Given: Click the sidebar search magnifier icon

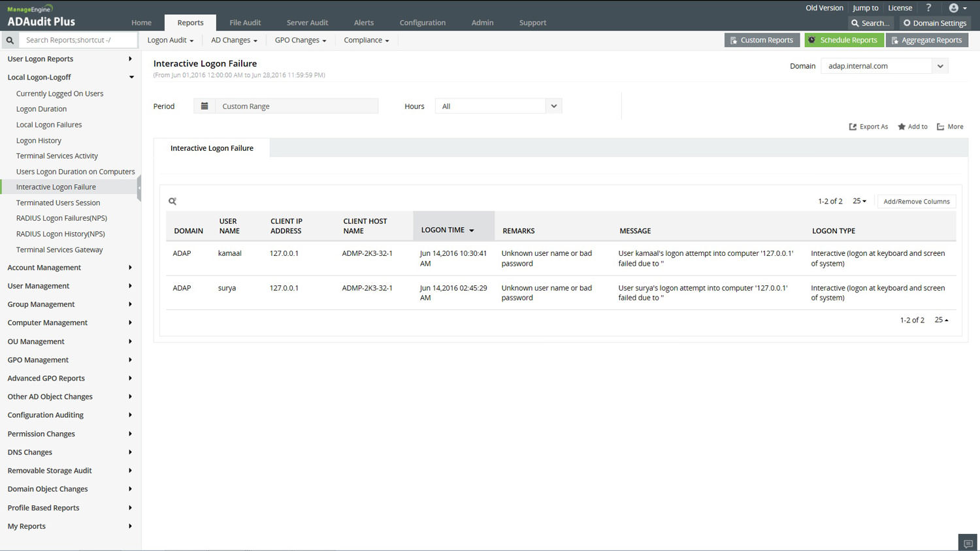Looking at the screenshot, I should coord(10,40).
